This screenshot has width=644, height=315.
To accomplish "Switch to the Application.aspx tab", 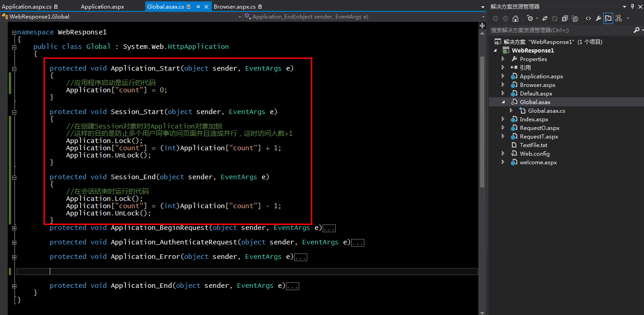I will point(103,6).
